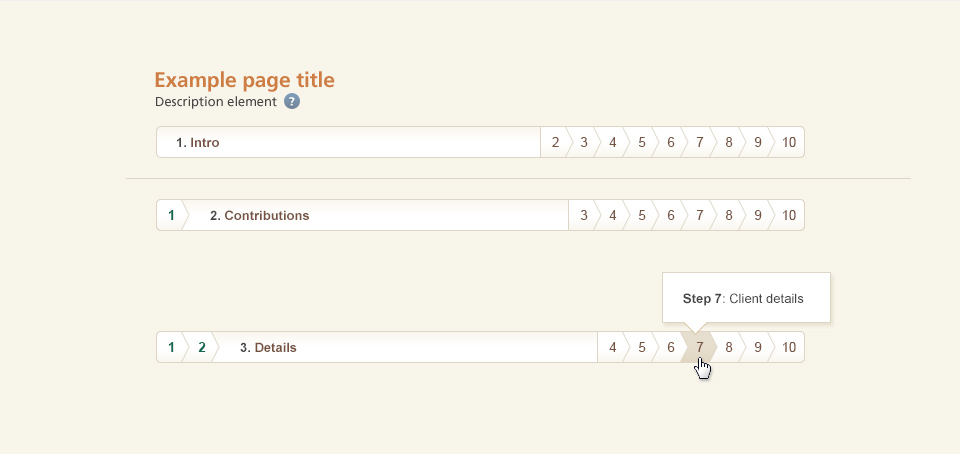960x454 pixels.
Task: Click the help question mark icon
Action: click(x=292, y=101)
